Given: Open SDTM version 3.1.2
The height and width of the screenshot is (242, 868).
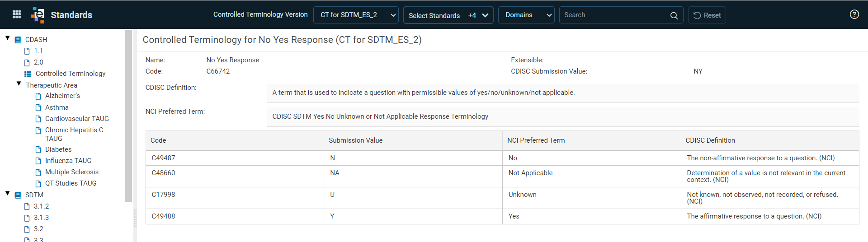Looking at the screenshot, I should point(41,206).
